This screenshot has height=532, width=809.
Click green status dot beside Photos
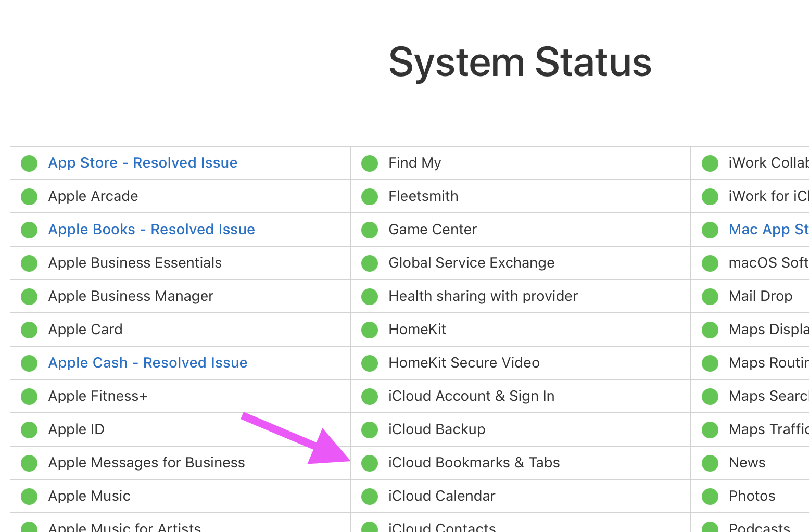(x=710, y=497)
